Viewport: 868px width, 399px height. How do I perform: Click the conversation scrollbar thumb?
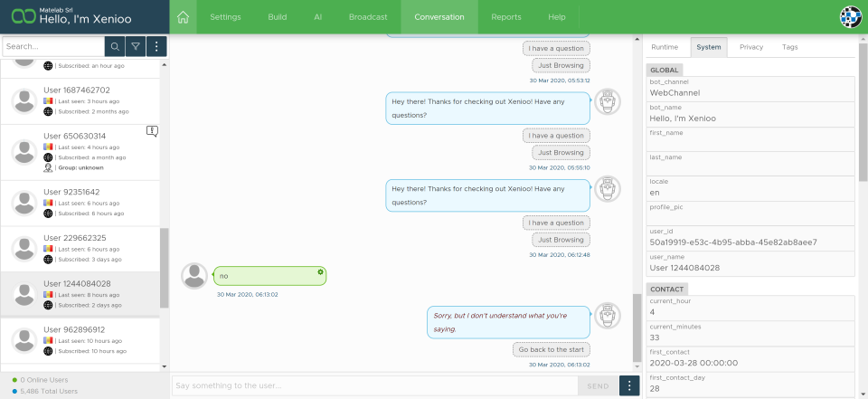(637, 328)
